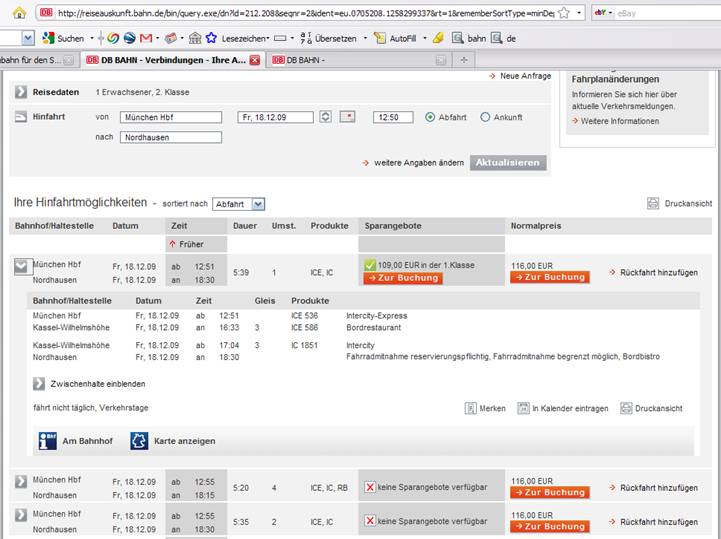
Task: Click the Merken icon
Action: coord(471,409)
